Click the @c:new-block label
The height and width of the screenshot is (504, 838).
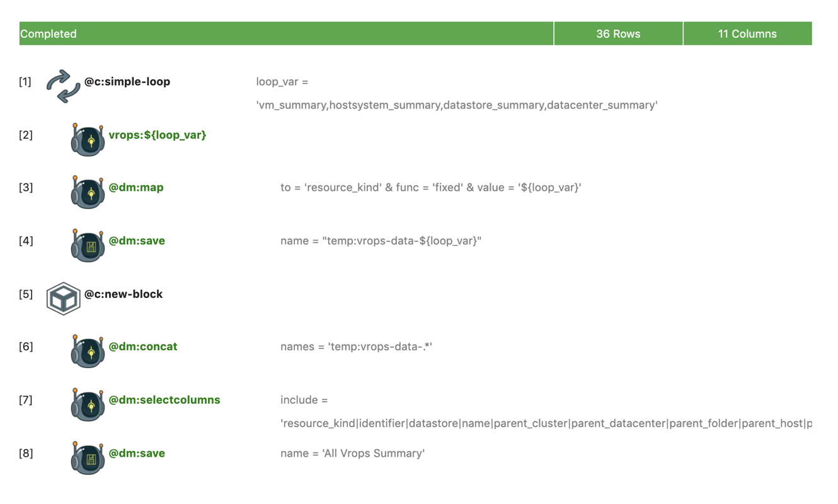pyautogui.click(x=123, y=294)
